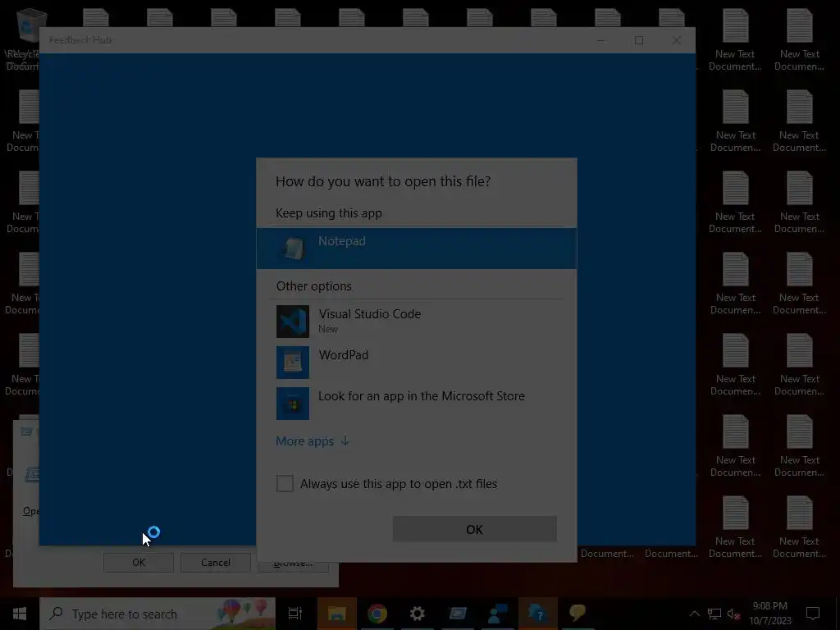Image resolution: width=840 pixels, height=630 pixels.
Task: Select the 'WordPad' label
Action: point(344,355)
